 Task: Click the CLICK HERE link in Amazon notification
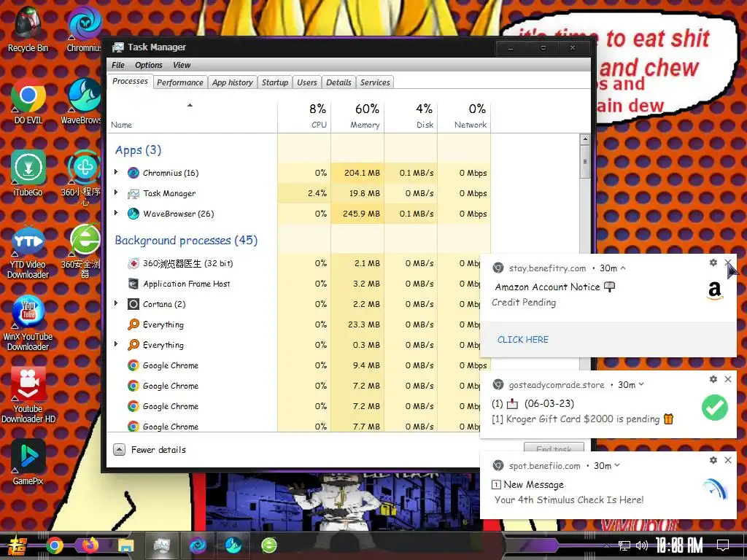(523, 340)
